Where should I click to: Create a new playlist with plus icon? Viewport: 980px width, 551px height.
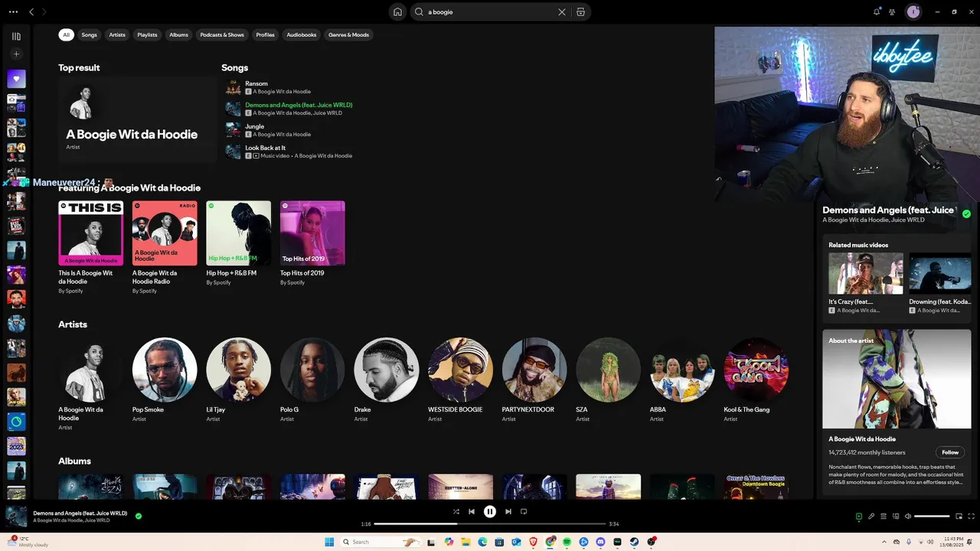16,54
